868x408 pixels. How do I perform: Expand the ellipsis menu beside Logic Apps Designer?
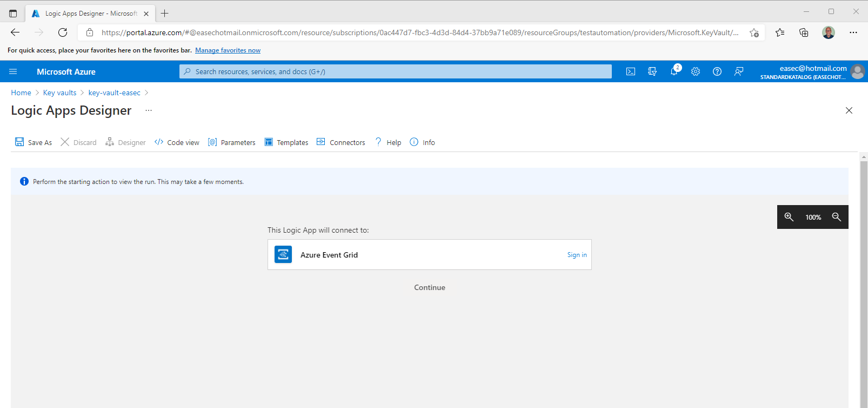pos(149,110)
